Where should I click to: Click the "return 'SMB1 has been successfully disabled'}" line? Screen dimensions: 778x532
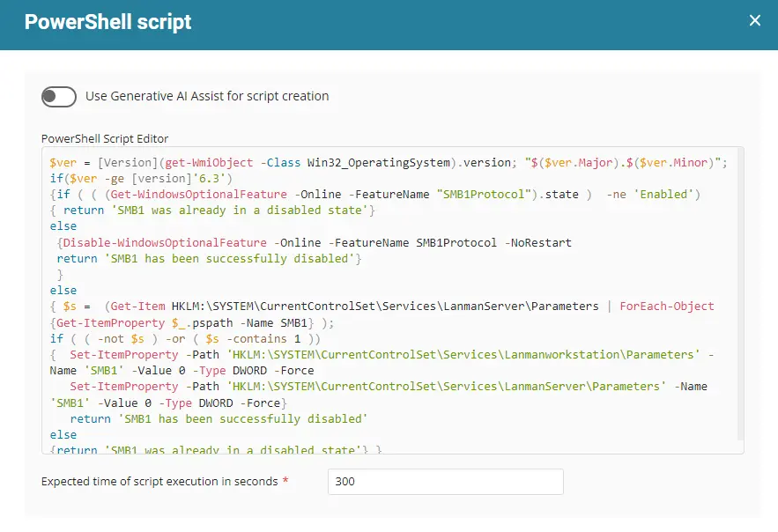pyautogui.click(x=209, y=259)
